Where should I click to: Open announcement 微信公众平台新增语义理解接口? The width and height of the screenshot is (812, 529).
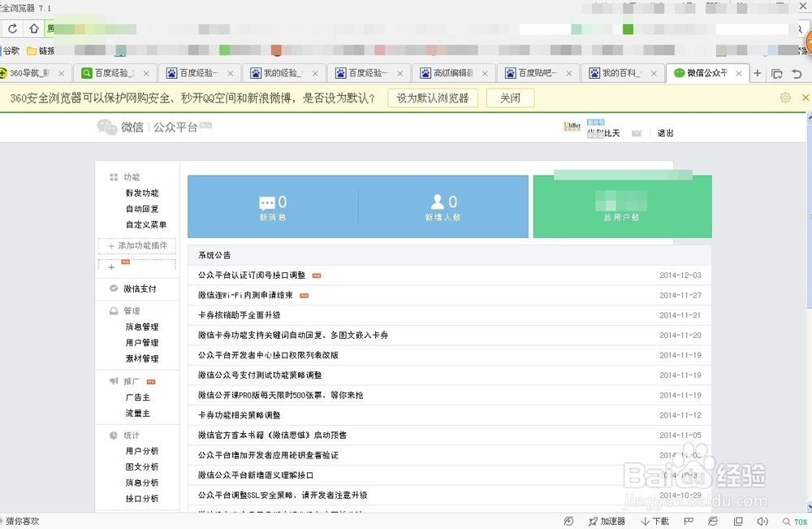pos(256,475)
